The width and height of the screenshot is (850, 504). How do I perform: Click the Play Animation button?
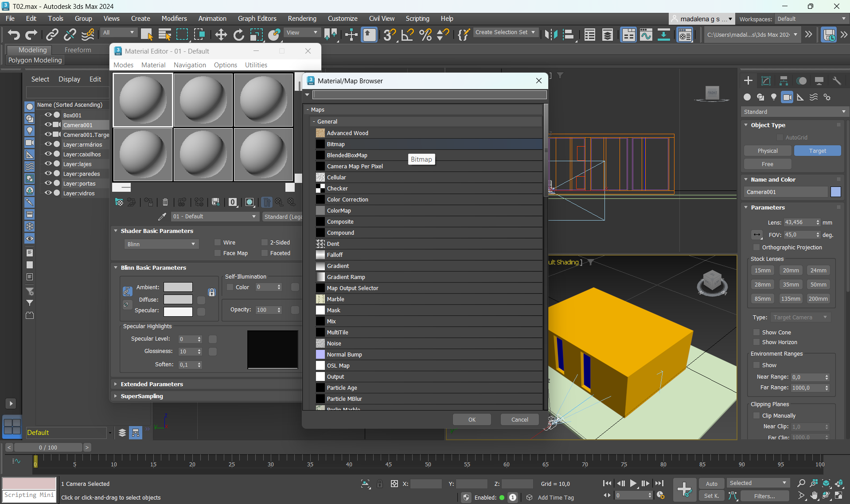[x=633, y=484]
